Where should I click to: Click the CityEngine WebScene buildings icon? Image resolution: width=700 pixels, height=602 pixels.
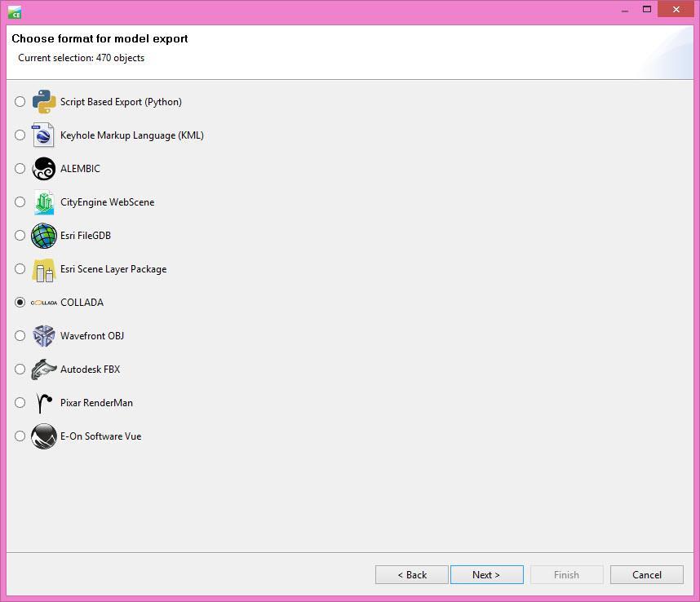(44, 201)
